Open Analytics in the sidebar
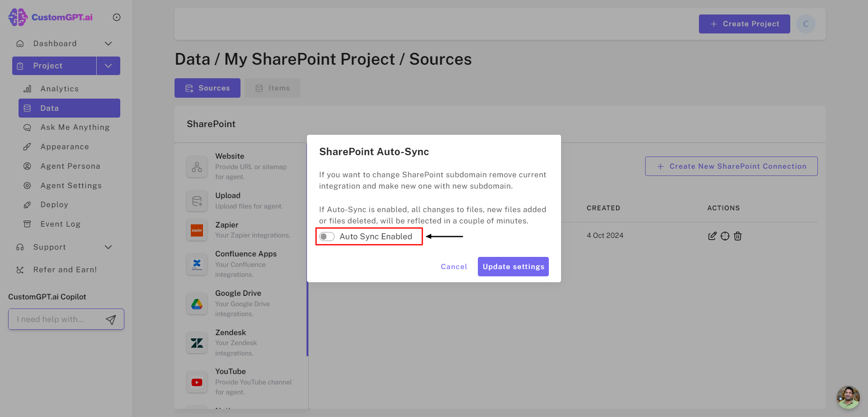Viewport: 868px width, 417px height. [59, 89]
